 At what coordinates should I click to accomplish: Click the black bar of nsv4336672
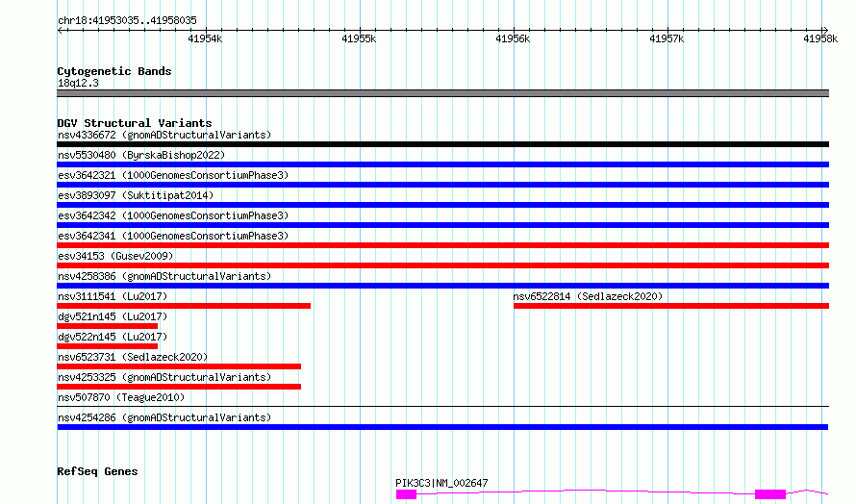pyautogui.click(x=442, y=144)
